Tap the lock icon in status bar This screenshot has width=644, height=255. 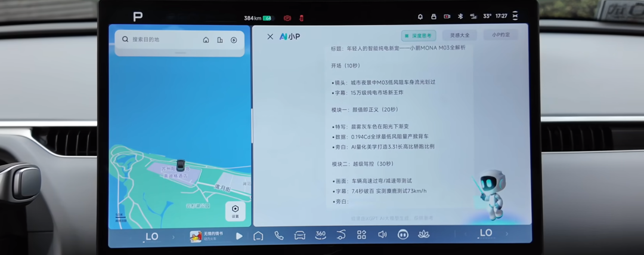click(434, 17)
